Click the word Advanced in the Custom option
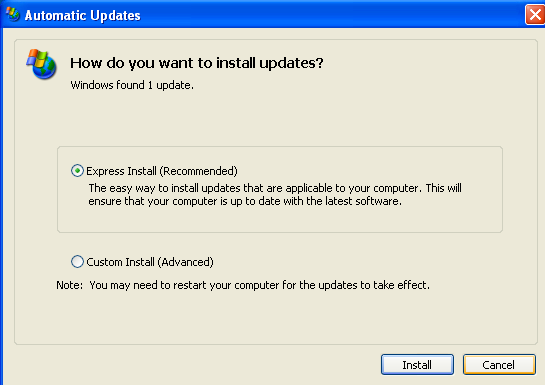Viewport: 545px width, 385px height. 185,262
